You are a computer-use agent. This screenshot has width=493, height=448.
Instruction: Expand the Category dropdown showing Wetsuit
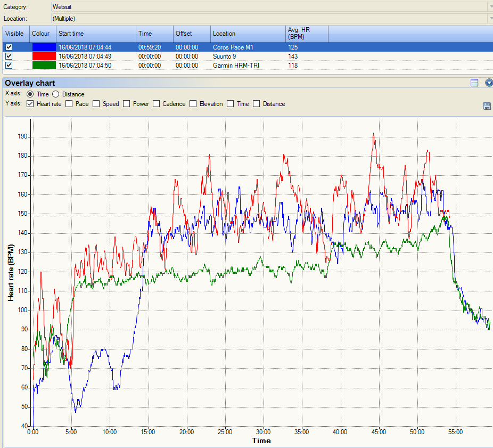490,7
